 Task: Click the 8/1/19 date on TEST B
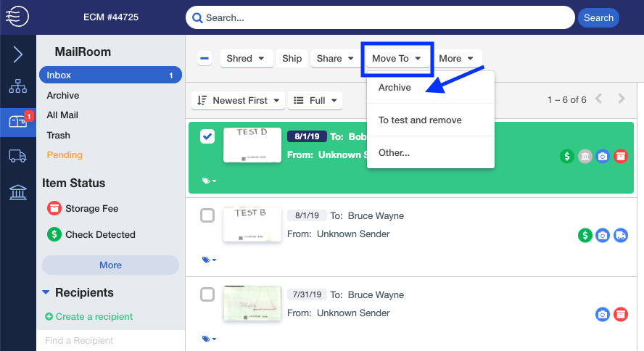(x=307, y=215)
